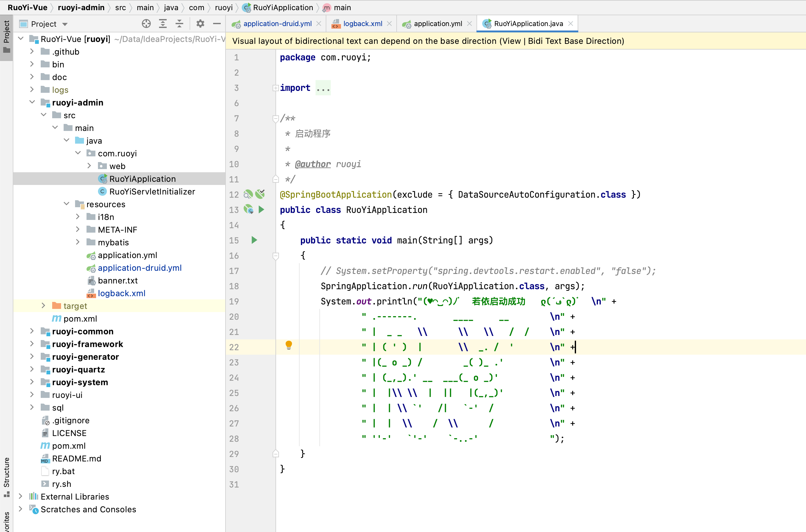Select RuoYiServletInitializer class in tree
Screen dimensions: 806x532
pos(152,191)
